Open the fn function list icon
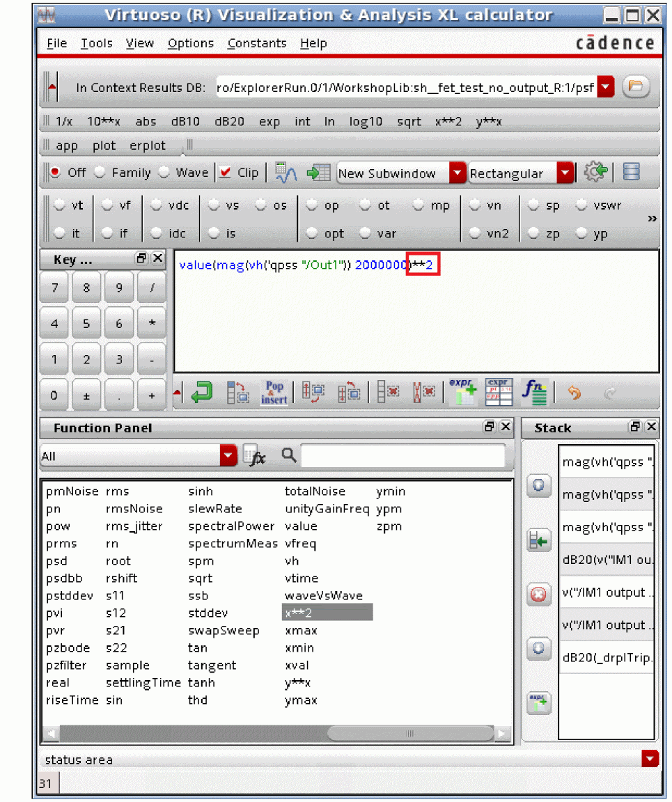 pyautogui.click(x=535, y=393)
